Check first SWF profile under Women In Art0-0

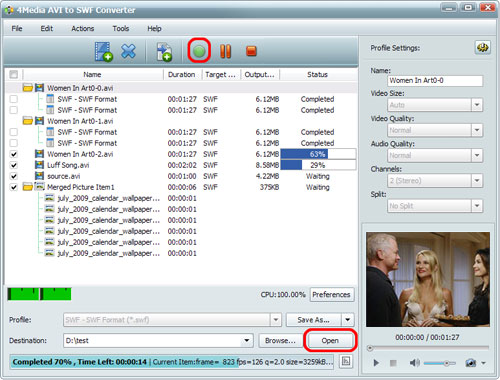tap(14, 99)
